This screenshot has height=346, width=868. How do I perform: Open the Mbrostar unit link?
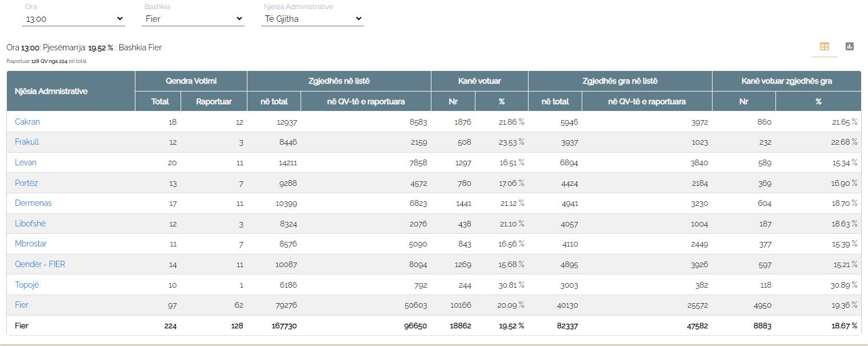coord(31,244)
